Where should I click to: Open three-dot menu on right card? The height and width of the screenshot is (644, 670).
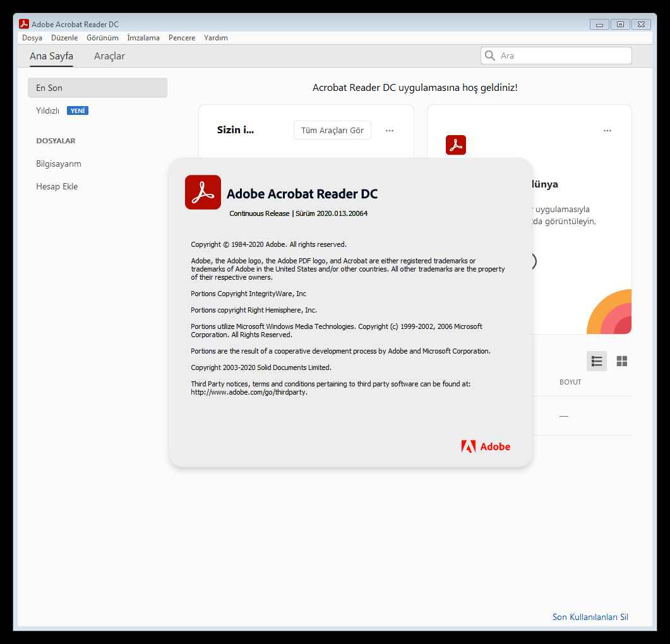(607, 131)
